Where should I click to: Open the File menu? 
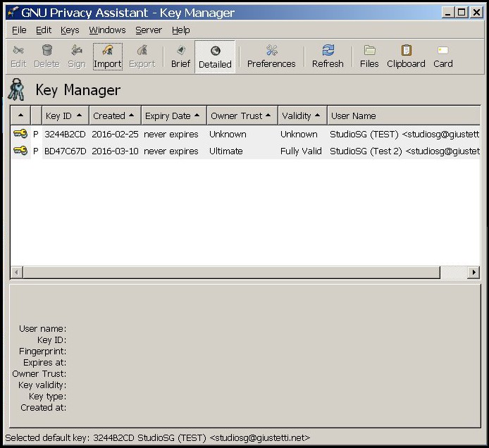[19, 30]
